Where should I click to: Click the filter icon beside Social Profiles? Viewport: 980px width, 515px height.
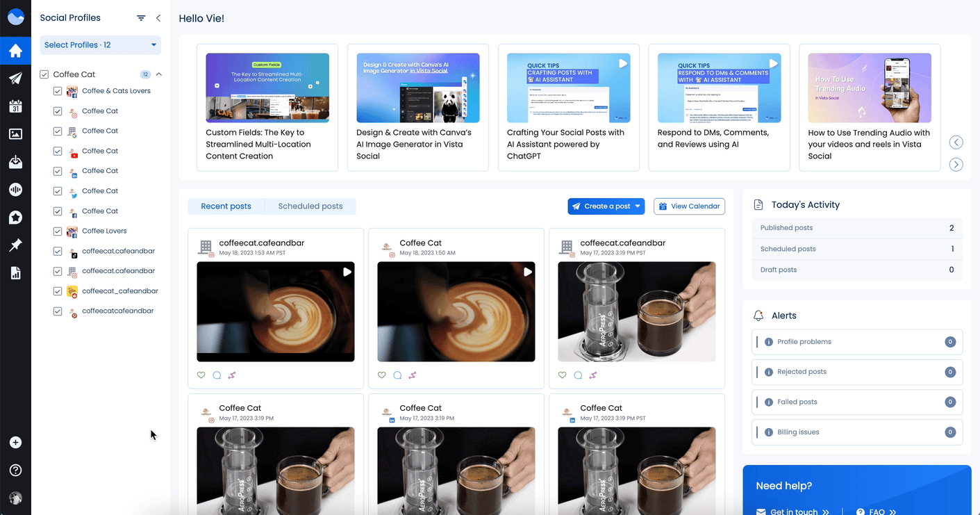pyautogui.click(x=141, y=17)
